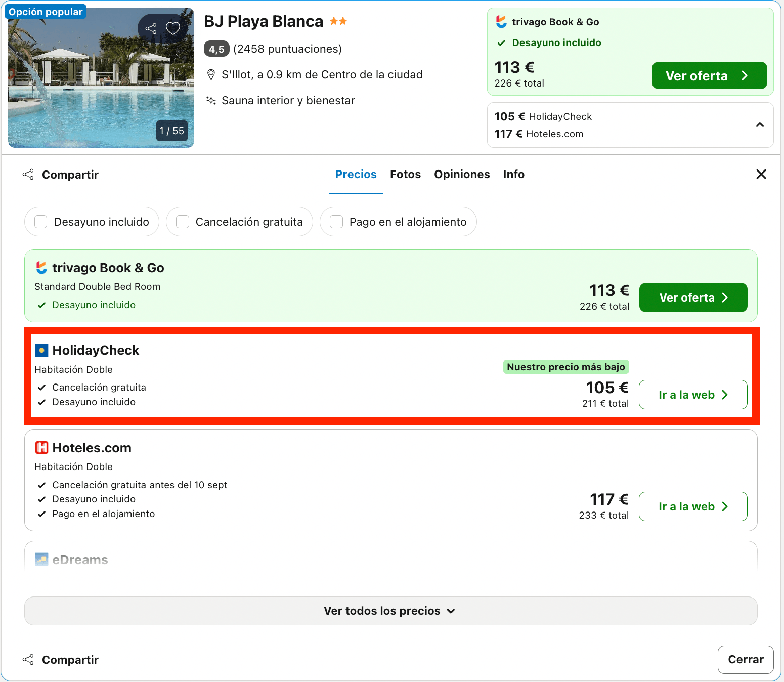
Task: Click the two-star hotel rating
Action: tap(338, 21)
